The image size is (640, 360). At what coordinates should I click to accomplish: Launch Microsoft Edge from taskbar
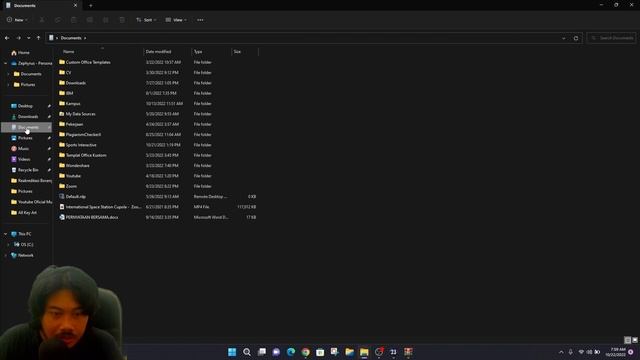pos(291,352)
